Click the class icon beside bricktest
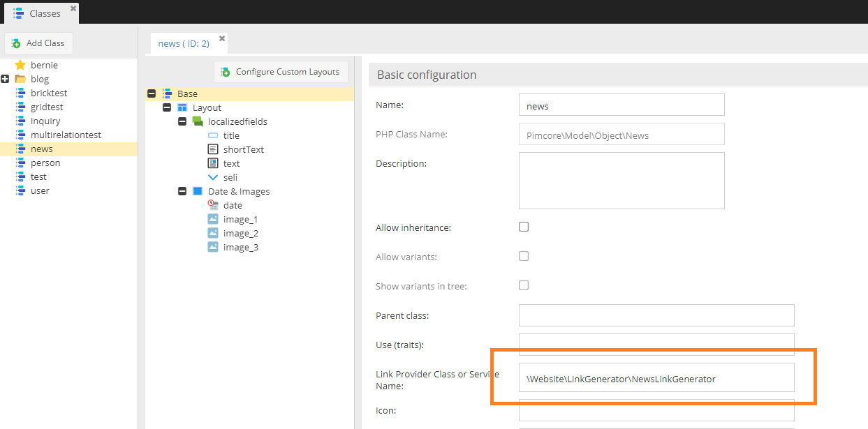 click(x=20, y=93)
